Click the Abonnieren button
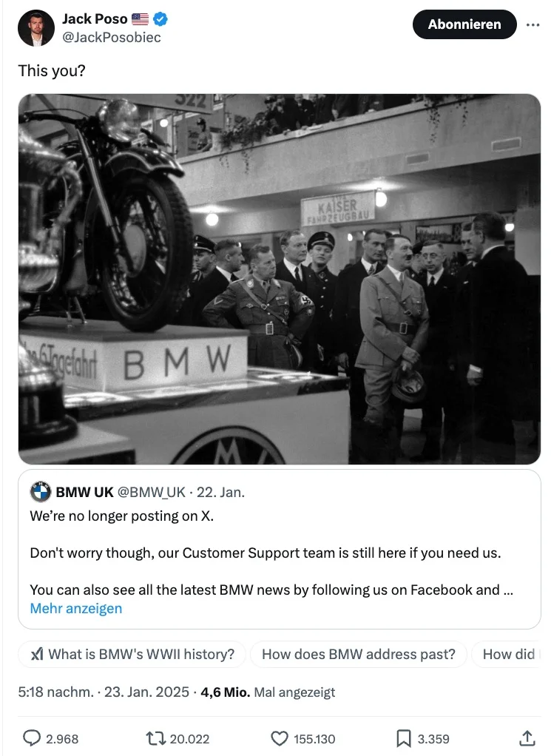The width and height of the screenshot is (551, 756). tap(464, 24)
